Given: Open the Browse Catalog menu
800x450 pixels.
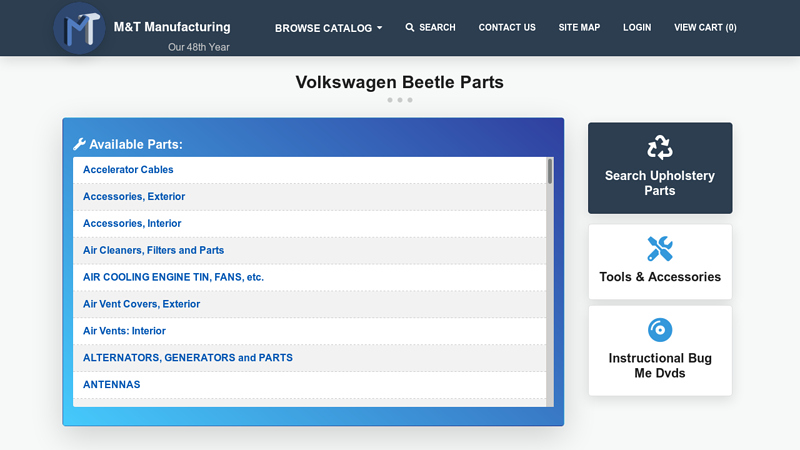Looking at the screenshot, I should point(329,28).
